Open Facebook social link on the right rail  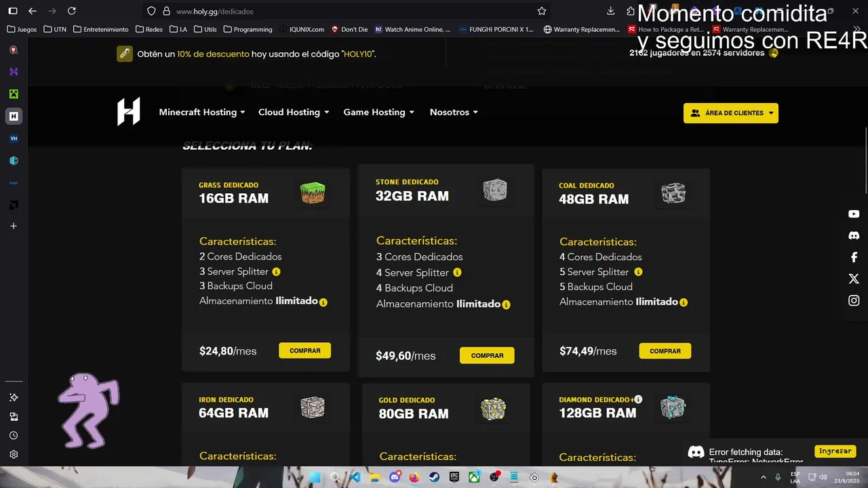pyautogui.click(x=854, y=257)
